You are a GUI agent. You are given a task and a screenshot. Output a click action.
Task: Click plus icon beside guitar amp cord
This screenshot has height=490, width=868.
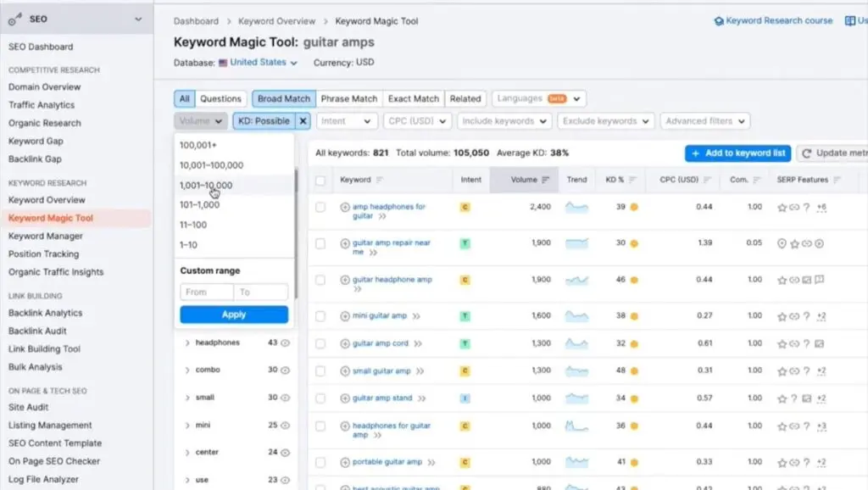(x=345, y=344)
